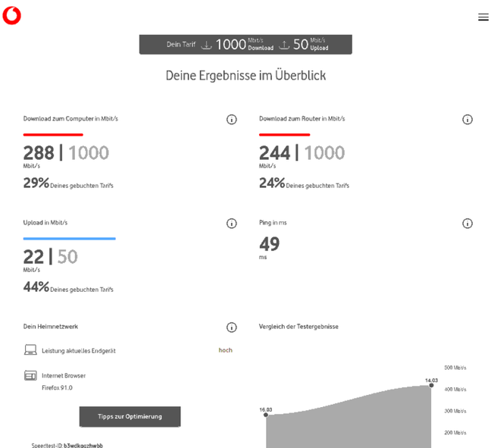Click the 'hoch' performance rating
The image size is (491, 448).
226,350
